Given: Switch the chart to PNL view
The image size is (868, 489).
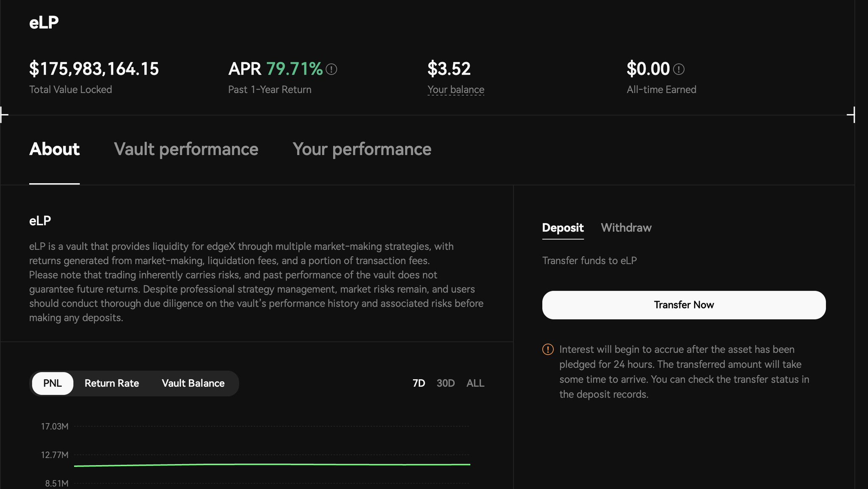Looking at the screenshot, I should coord(53,383).
